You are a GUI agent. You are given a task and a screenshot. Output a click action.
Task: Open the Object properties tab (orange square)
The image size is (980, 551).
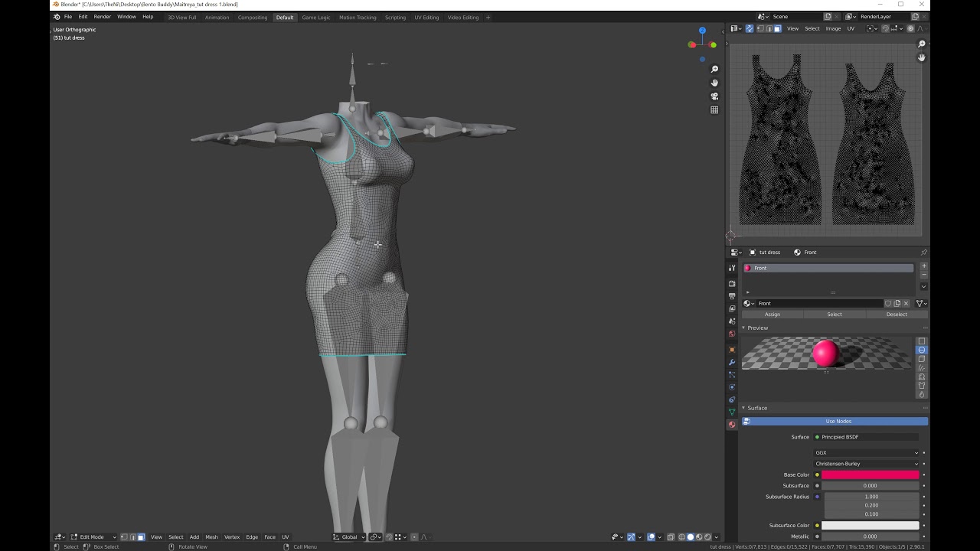point(732,350)
